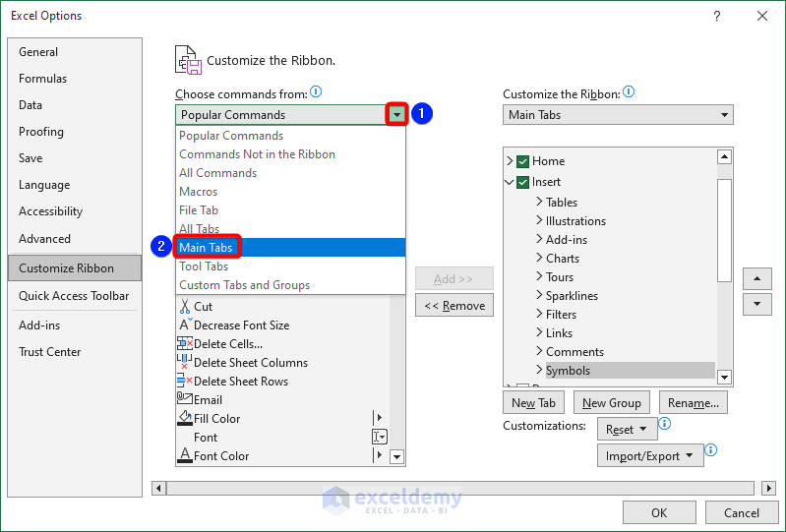This screenshot has width=786, height=532.
Task: Click the New Group button
Action: click(x=612, y=403)
